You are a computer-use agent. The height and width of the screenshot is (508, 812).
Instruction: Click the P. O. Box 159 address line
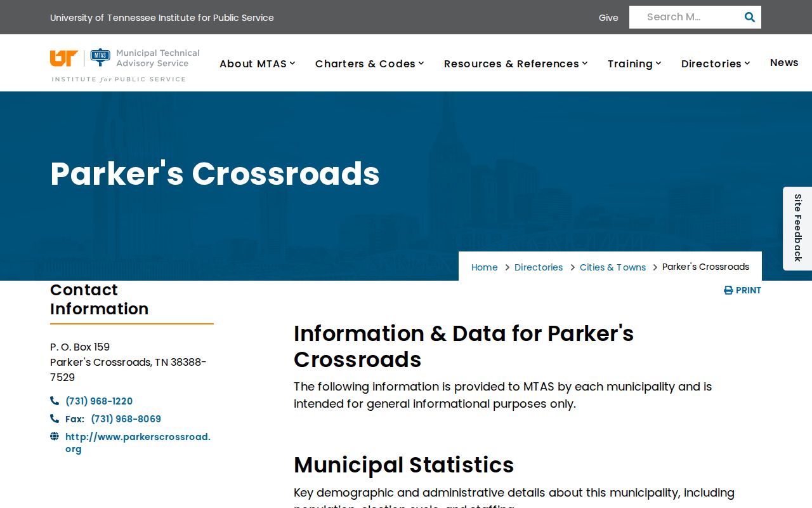[x=80, y=347]
